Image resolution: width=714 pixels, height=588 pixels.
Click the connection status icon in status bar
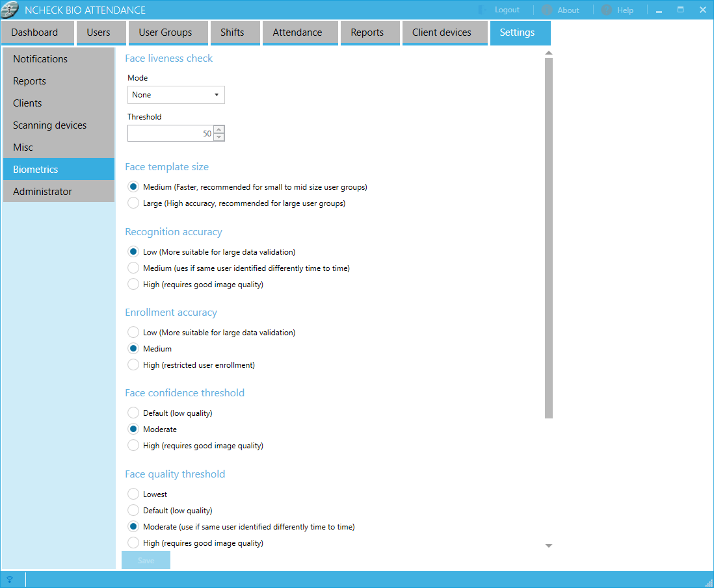(10, 580)
